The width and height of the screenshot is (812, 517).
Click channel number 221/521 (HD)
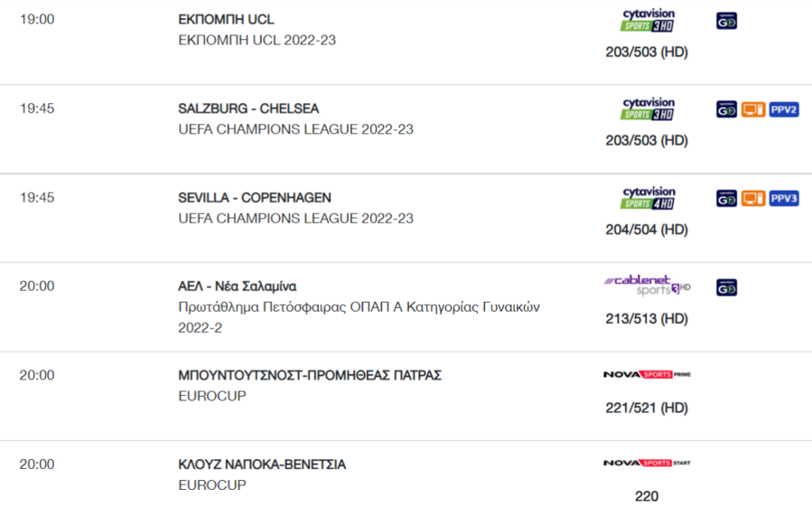coord(647,409)
